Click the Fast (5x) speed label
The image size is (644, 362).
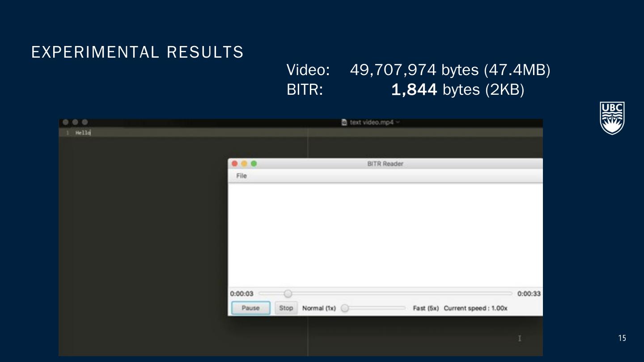(x=426, y=308)
